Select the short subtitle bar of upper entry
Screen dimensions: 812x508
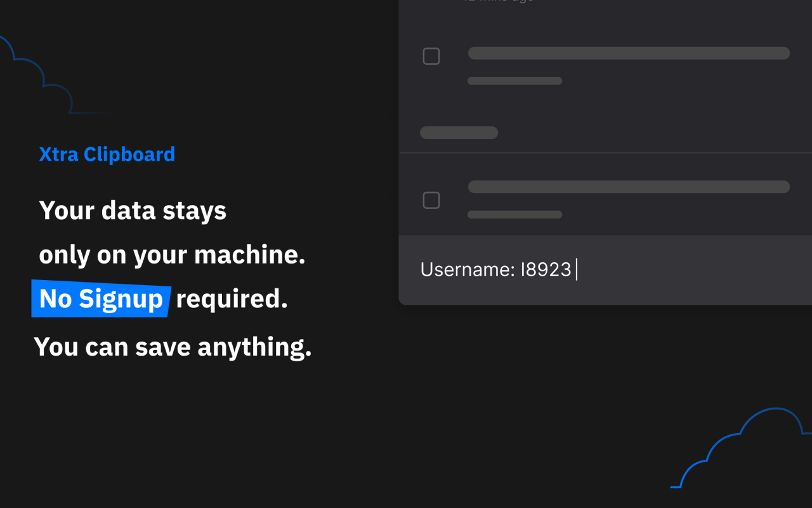click(x=514, y=81)
